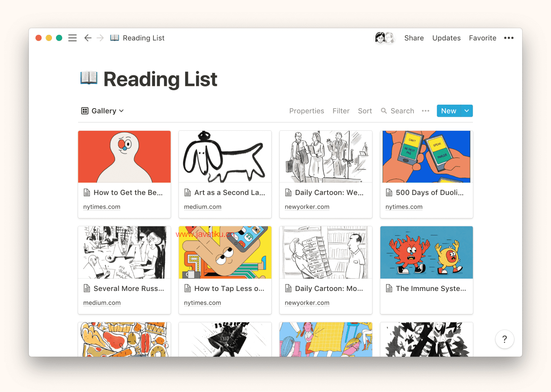
Task: Toggle Favorite for this page
Action: (482, 38)
